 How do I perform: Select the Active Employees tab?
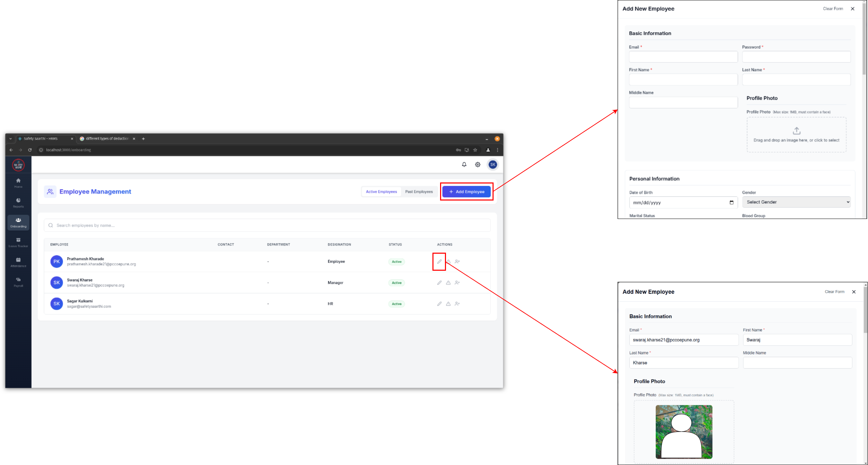coord(381,191)
